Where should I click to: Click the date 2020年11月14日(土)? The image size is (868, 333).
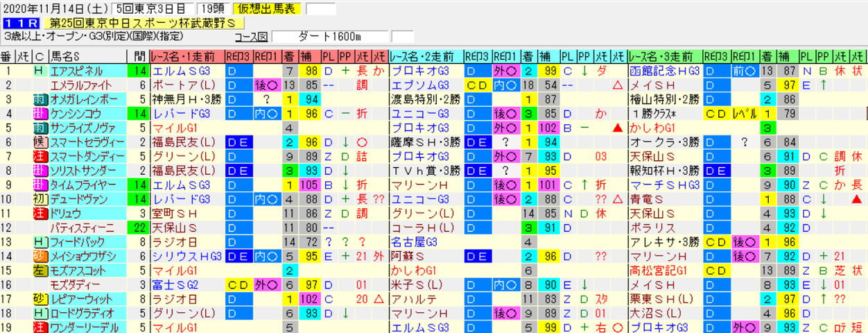pos(56,9)
